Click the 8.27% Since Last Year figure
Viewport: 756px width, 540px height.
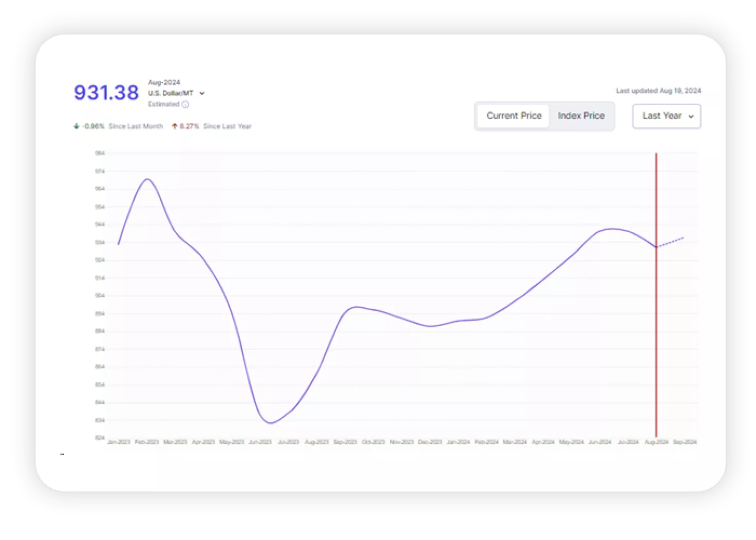click(189, 126)
